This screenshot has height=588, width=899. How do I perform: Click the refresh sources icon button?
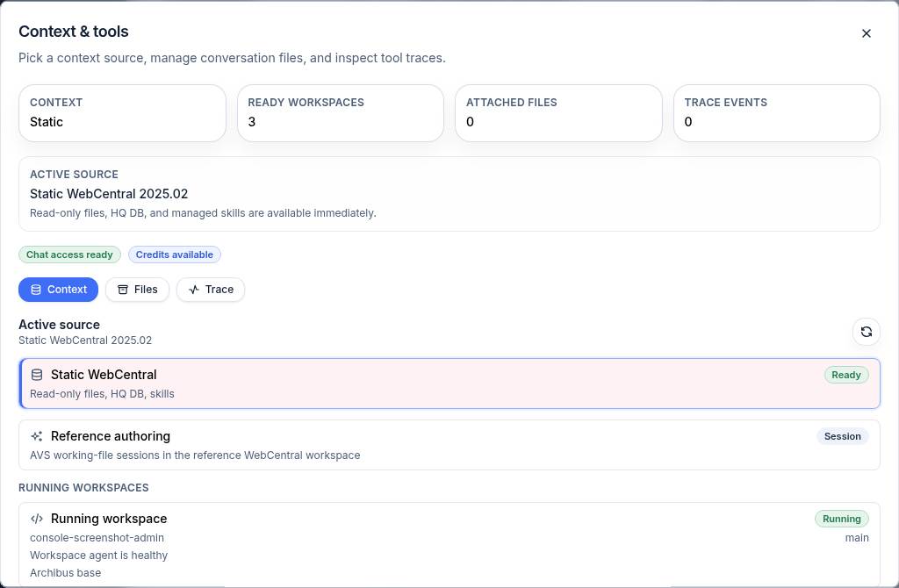click(x=867, y=332)
